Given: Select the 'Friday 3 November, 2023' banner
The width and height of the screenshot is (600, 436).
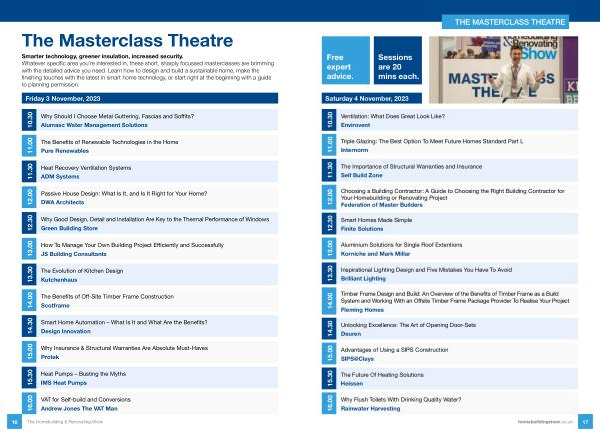Looking at the screenshot, I should tap(150, 98).
